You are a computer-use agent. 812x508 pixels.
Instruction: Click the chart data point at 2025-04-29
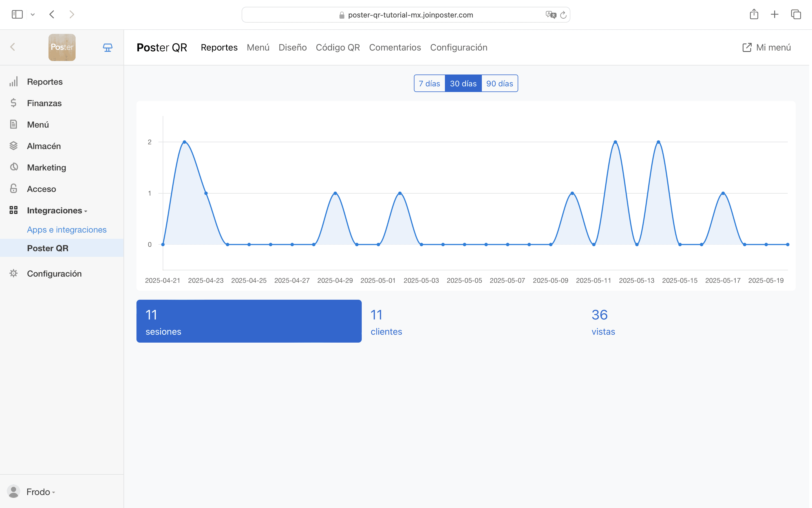point(335,193)
